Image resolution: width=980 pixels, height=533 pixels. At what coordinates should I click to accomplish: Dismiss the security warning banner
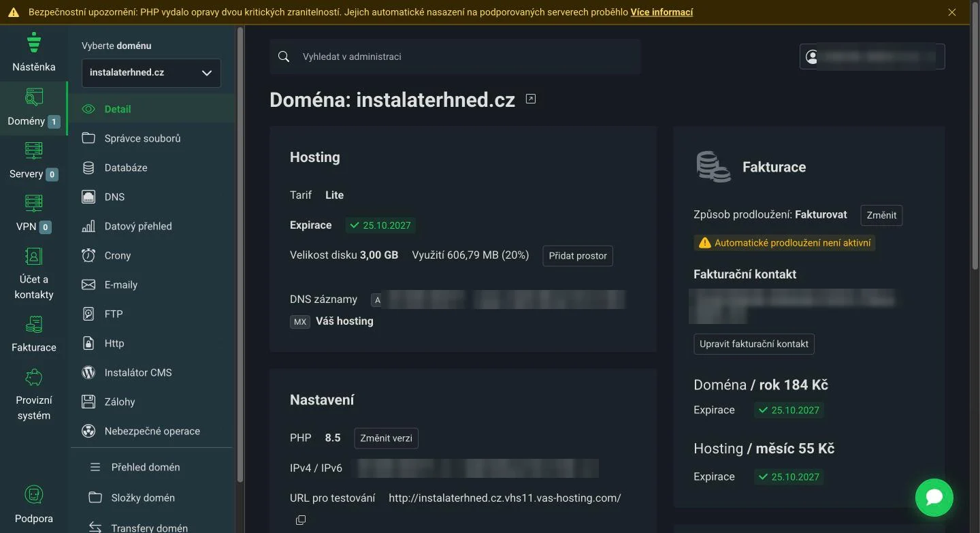tap(952, 12)
